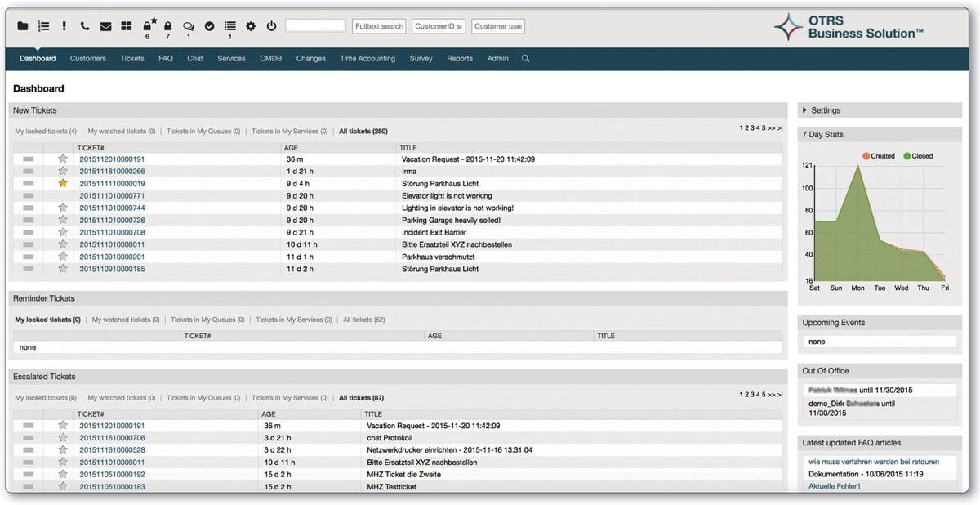The height and width of the screenshot is (505, 980).
Task: Open FAQ article Aktuelle Fehler1
Action: pyautogui.click(x=835, y=487)
